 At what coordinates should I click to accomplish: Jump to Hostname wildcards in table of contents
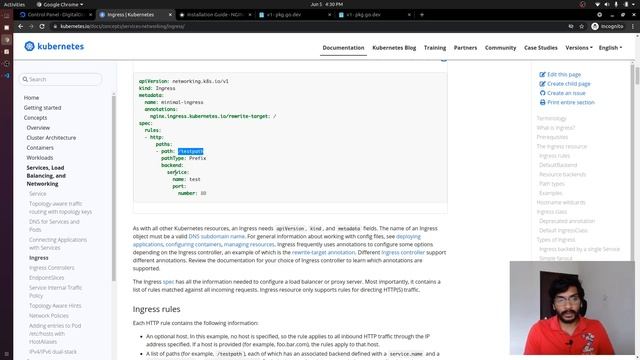pos(561,202)
